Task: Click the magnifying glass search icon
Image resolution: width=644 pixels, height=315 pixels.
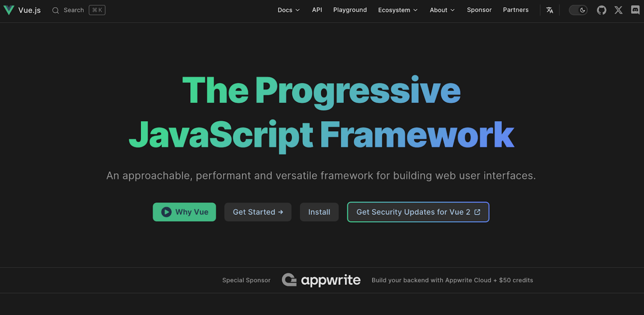Action: (55, 10)
